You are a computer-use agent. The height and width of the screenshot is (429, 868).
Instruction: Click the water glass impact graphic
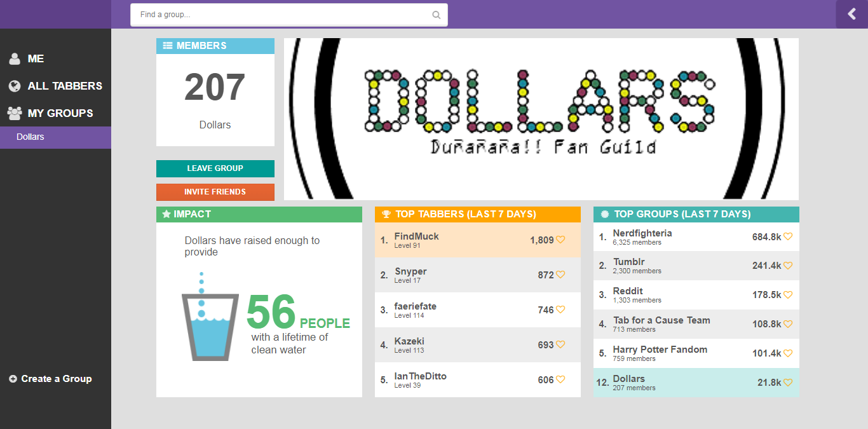coord(210,317)
